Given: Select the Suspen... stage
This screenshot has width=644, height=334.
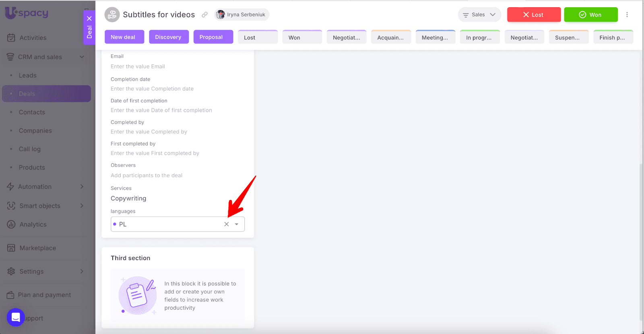Looking at the screenshot, I should [x=569, y=37].
